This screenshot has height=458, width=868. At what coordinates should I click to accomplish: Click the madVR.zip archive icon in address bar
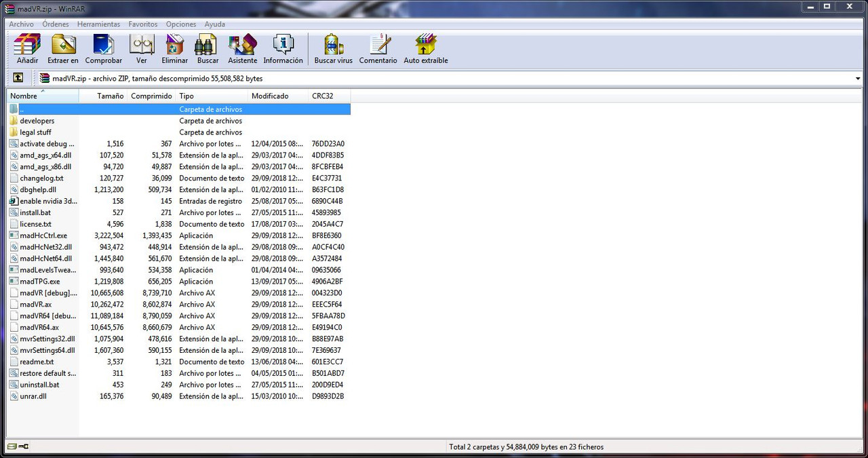[x=45, y=78]
